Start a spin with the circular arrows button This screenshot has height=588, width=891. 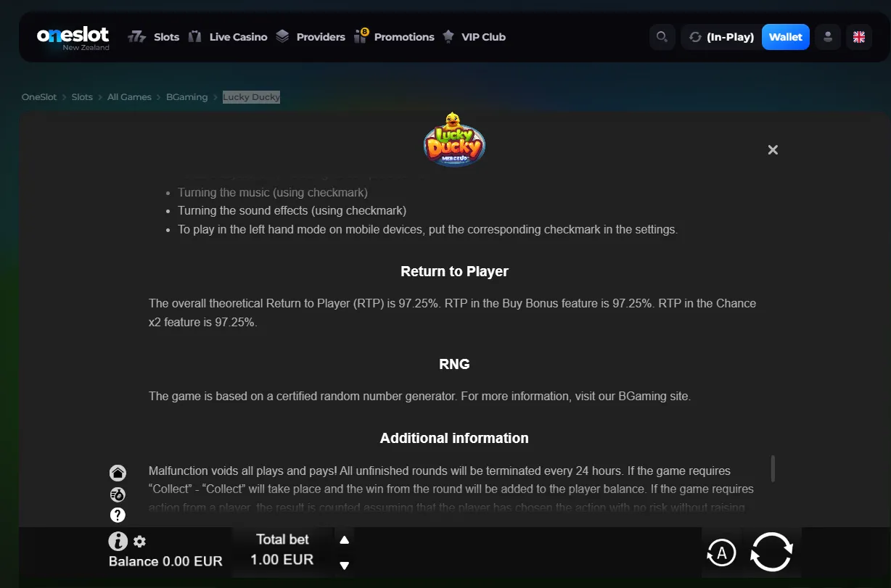pyautogui.click(x=772, y=552)
